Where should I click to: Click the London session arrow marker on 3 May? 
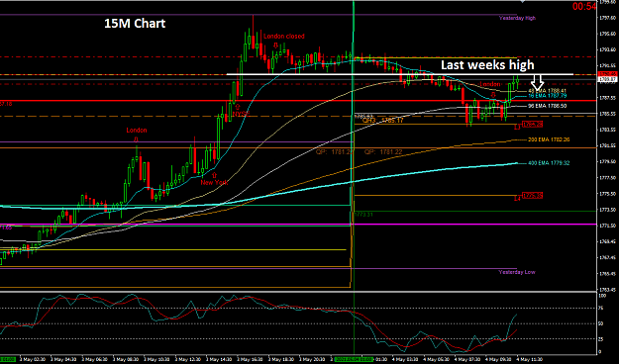coord(136,139)
